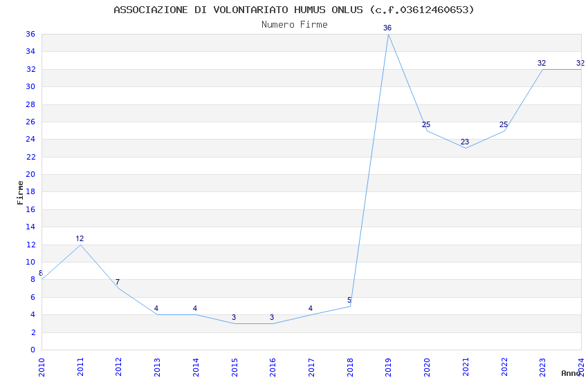The width and height of the screenshot is (588, 380).
Task: Click the vertical 'Firme' axis label
Action: point(20,193)
